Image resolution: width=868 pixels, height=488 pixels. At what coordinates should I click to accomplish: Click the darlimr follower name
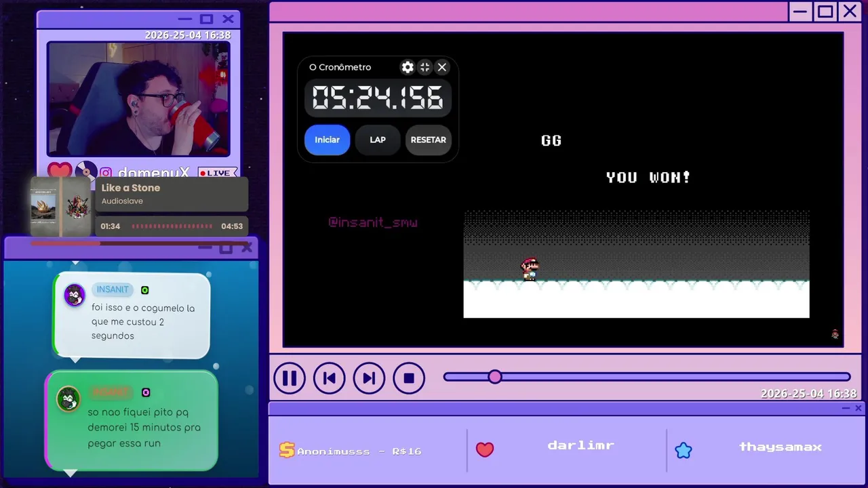pos(581,445)
